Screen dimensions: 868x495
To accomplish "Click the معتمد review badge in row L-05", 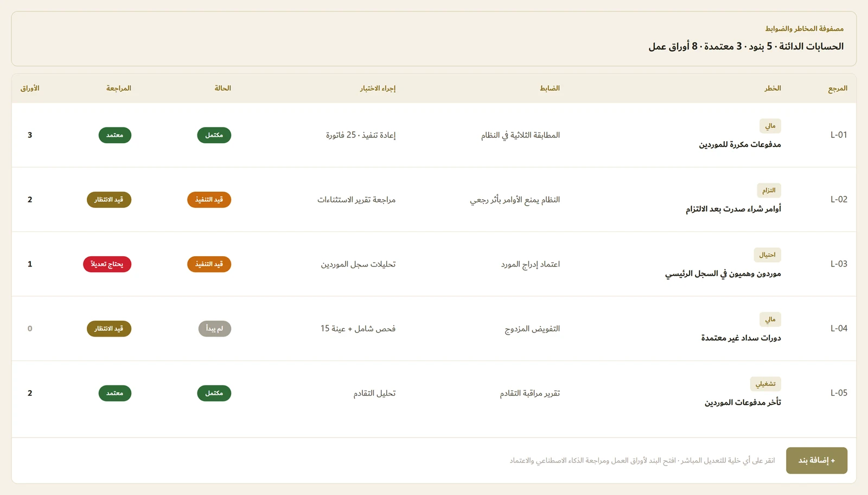I will point(115,393).
